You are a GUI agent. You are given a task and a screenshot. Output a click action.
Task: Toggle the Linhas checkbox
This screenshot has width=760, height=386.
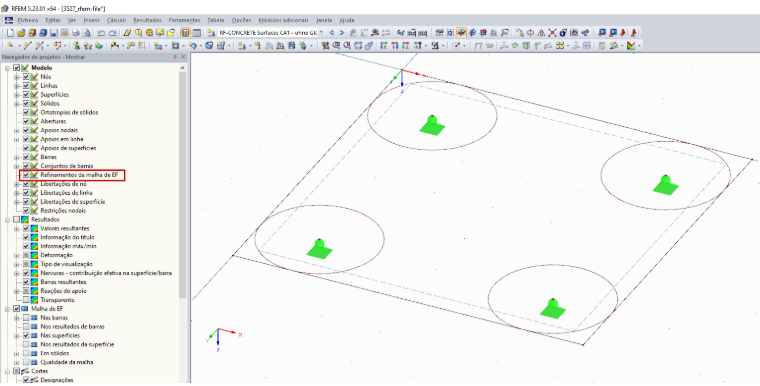pyautogui.click(x=26, y=86)
